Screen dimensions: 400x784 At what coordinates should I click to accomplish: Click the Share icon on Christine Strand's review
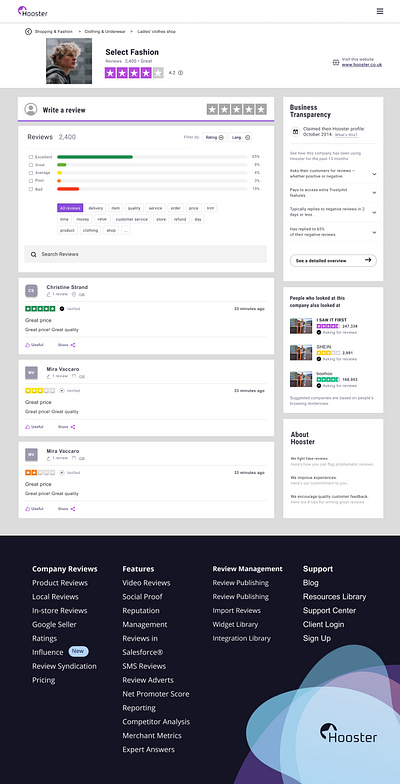[73, 344]
